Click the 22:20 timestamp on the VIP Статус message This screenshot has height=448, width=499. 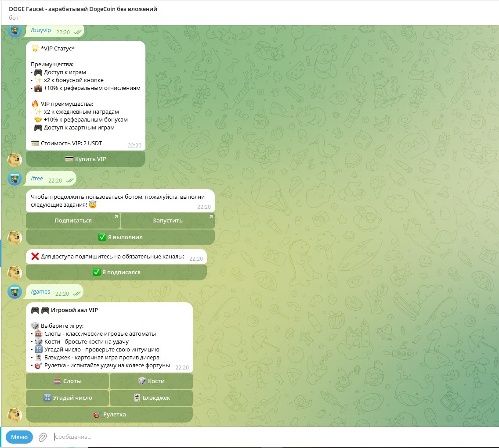coord(134,145)
